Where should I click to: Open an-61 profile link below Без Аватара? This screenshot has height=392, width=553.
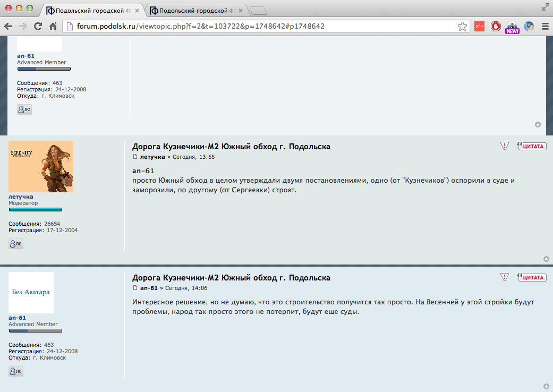(x=17, y=318)
